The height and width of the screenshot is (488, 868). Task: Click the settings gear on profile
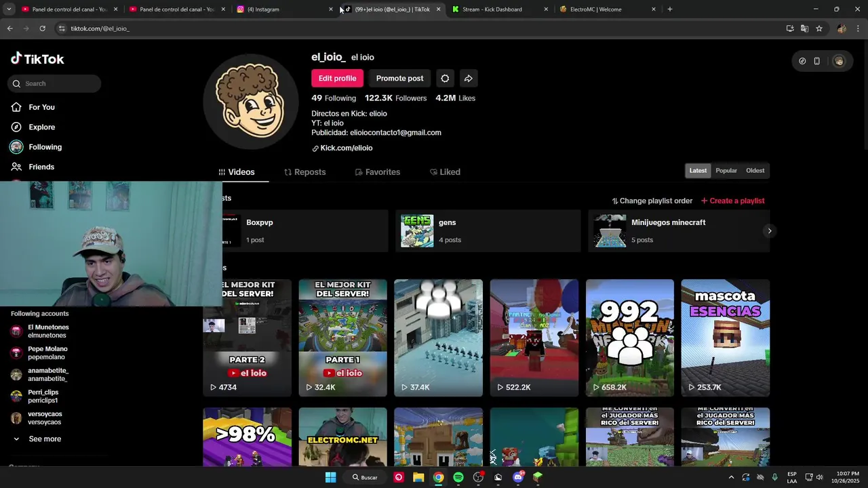click(x=445, y=79)
